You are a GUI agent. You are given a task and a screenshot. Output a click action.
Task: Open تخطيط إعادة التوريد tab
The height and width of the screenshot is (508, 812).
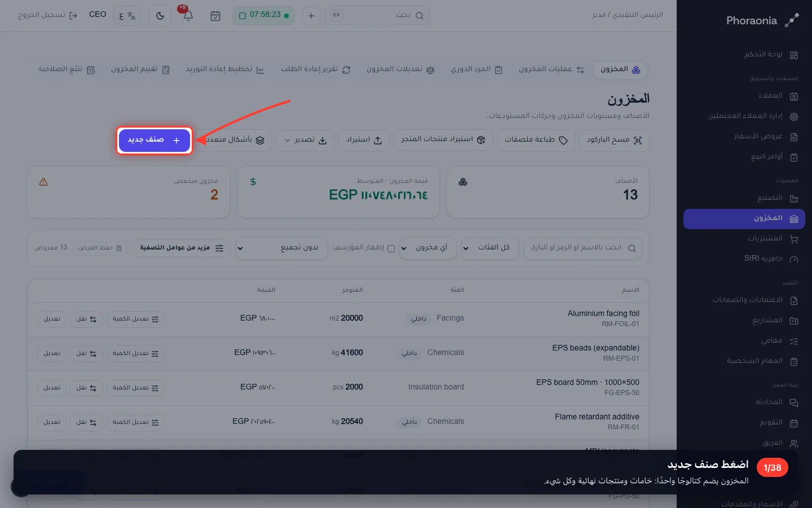point(225,69)
